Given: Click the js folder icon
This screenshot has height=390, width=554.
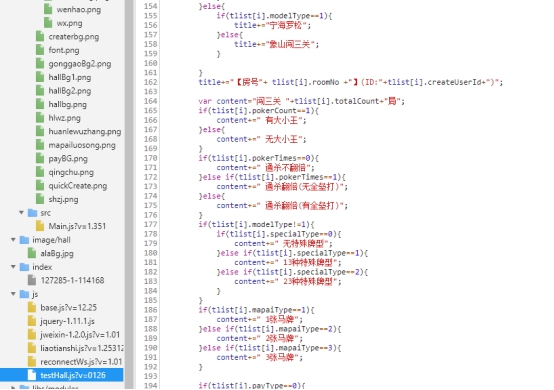Looking at the screenshot, I should coord(24,294).
